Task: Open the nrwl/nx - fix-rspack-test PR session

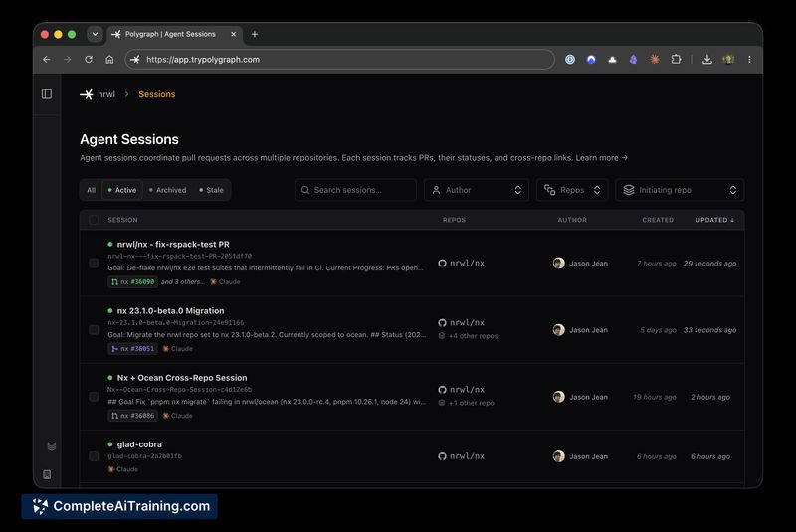Action: click(173, 245)
